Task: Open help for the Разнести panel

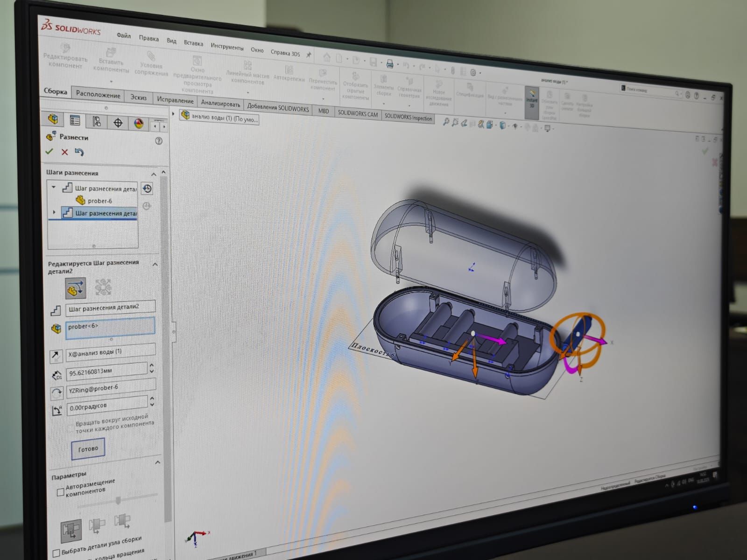Action: pos(159,141)
